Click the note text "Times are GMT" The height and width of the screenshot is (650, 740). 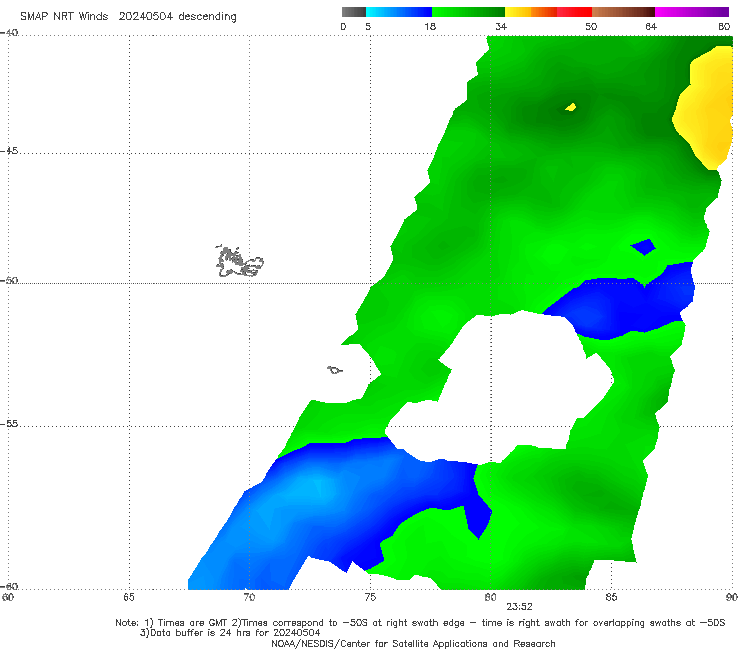193,623
